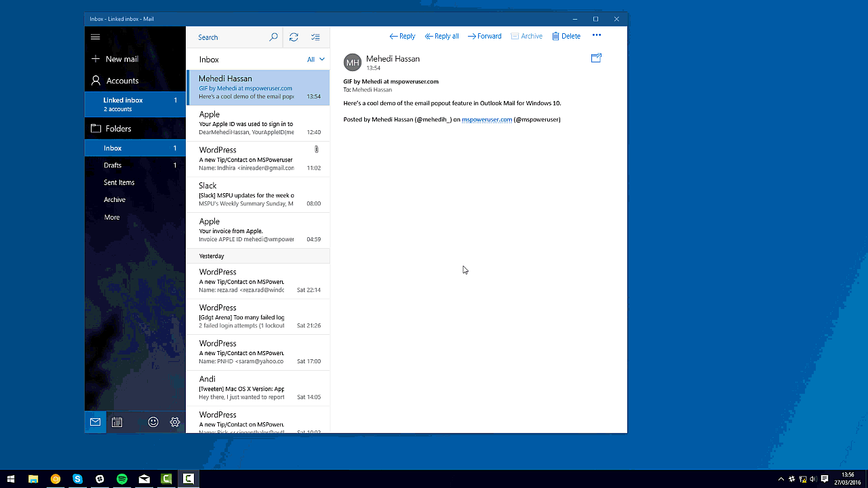This screenshot has height=488, width=868.
Task: Open the more commands menu
Action: click(596, 36)
